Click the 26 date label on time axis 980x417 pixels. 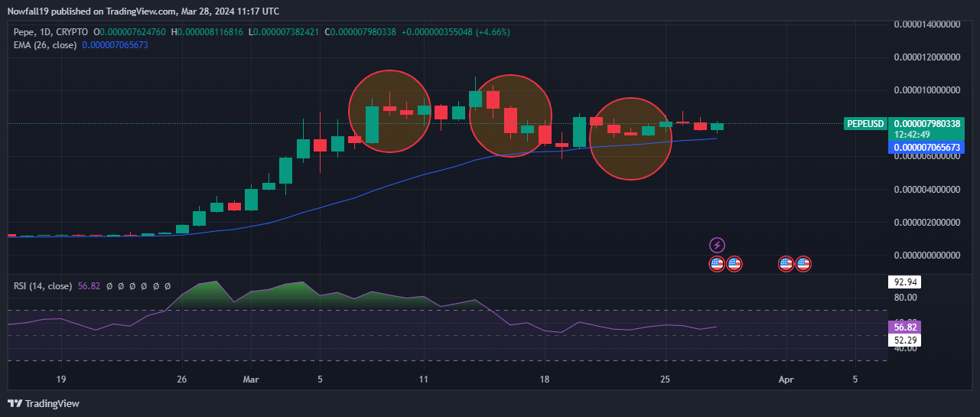click(181, 379)
